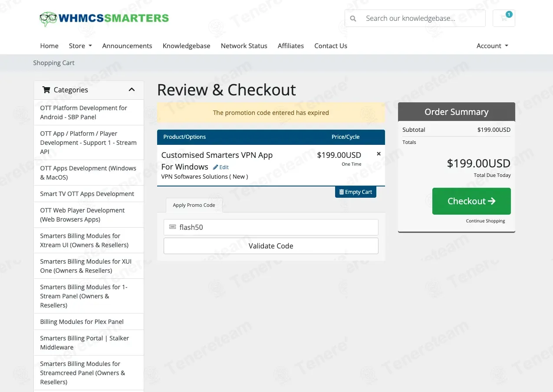This screenshot has width=553, height=392.
Task: Click the promo code input field
Action: [271, 227]
